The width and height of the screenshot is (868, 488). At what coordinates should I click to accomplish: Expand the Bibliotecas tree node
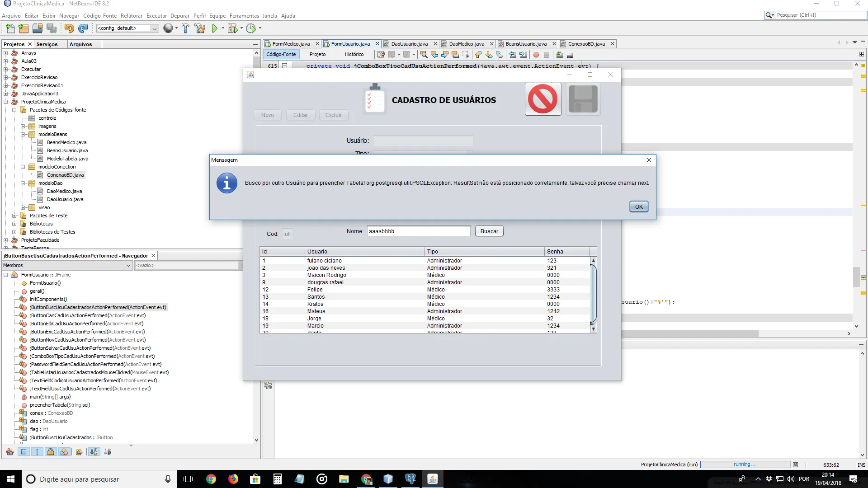point(14,224)
